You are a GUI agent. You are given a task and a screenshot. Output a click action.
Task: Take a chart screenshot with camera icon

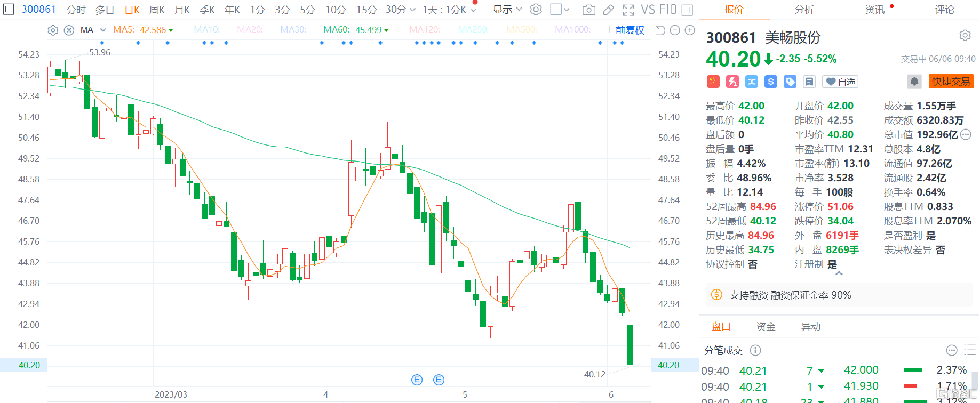pyautogui.click(x=589, y=10)
